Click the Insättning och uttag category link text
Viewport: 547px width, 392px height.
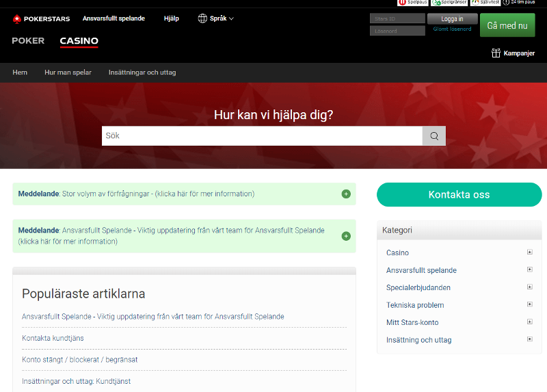(x=418, y=340)
